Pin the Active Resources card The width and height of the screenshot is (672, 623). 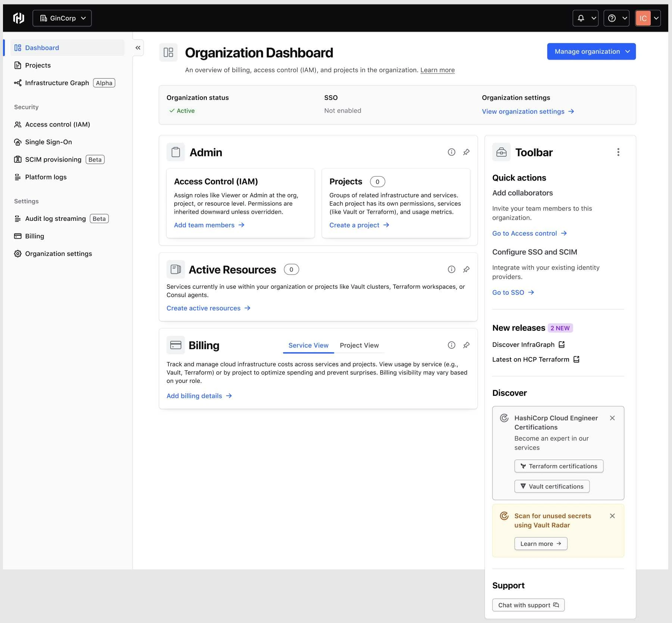point(466,269)
